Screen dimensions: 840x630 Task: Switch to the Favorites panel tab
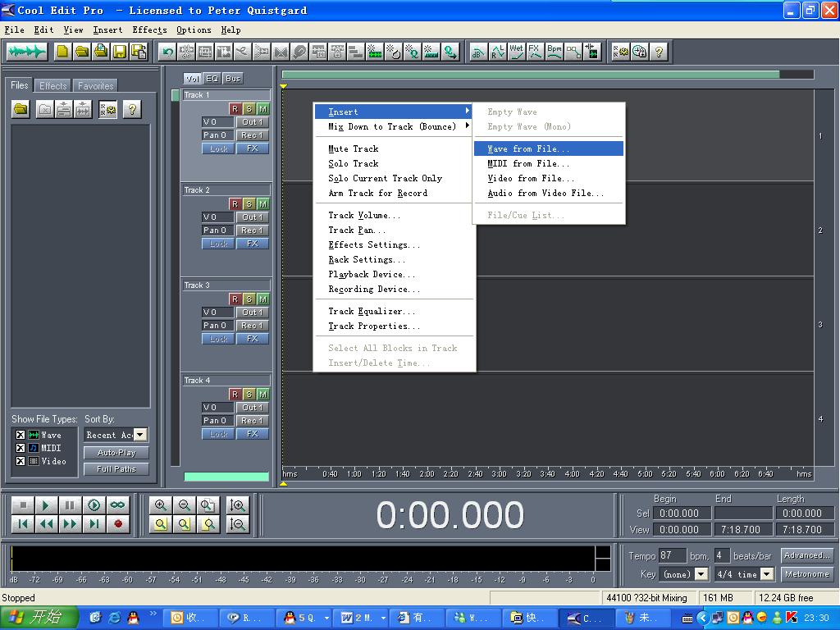click(x=95, y=85)
